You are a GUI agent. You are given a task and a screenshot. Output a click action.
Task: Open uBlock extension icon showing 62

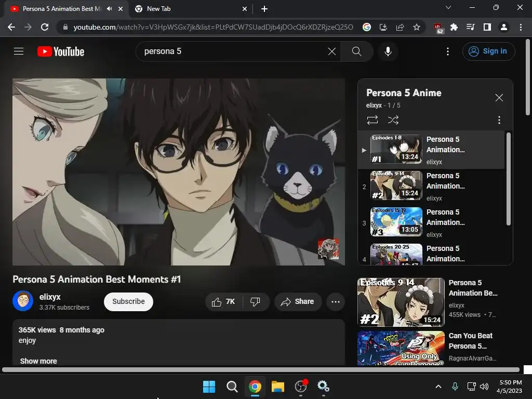pos(438,28)
